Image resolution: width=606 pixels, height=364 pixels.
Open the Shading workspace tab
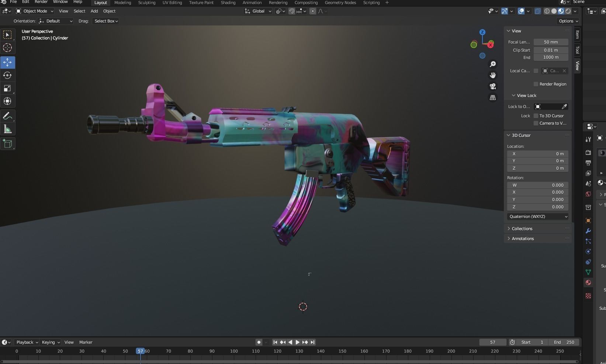pyautogui.click(x=228, y=3)
